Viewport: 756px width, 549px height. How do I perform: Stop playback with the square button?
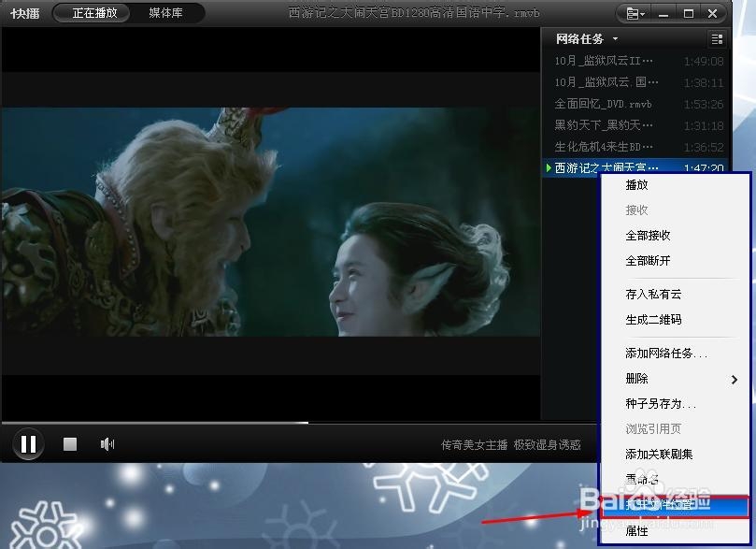tap(70, 444)
